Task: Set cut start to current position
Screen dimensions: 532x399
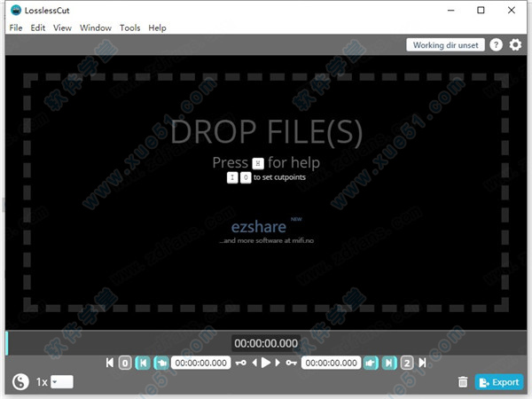Action: point(161,363)
